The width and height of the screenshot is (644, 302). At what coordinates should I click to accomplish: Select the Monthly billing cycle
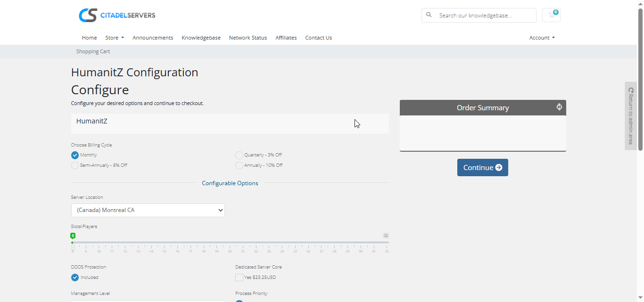pyautogui.click(x=75, y=155)
